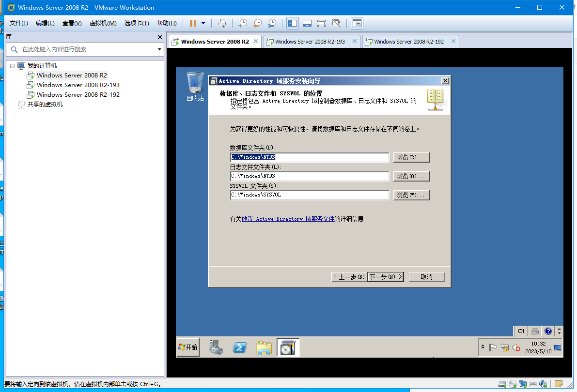Image resolution: width=577 pixels, height=392 pixels.
Task: Open PowerShell taskbar icon
Action: coord(240,347)
